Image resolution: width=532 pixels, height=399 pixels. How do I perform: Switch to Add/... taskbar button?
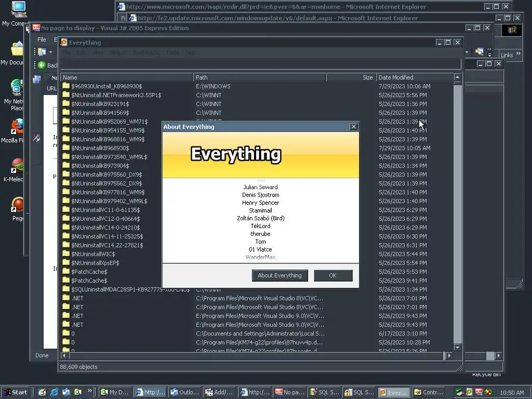[x=220, y=392]
